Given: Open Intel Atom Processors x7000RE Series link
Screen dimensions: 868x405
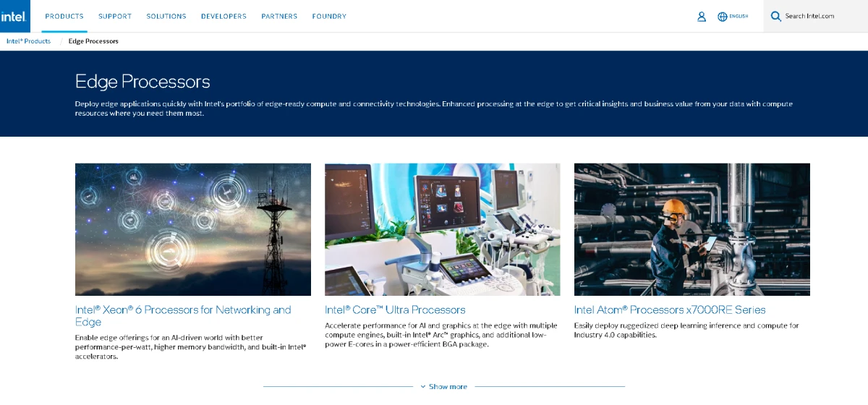Looking at the screenshot, I should click(x=670, y=310).
